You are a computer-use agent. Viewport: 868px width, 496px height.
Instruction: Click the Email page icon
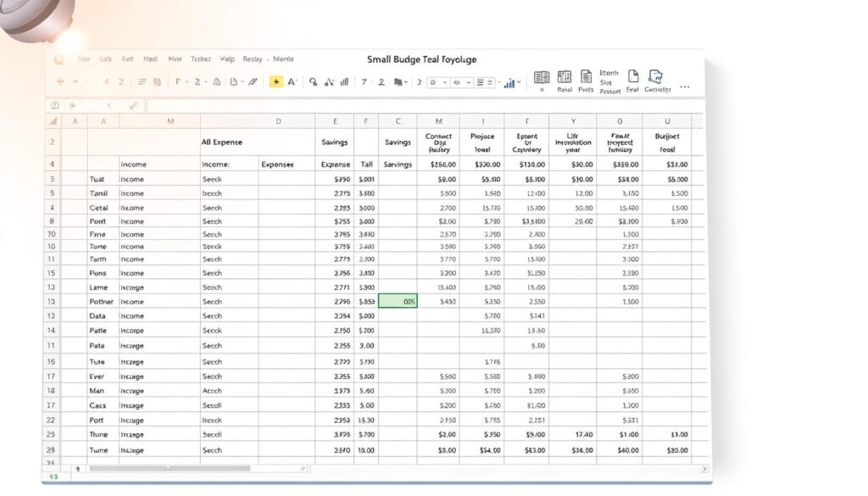pos(633,76)
